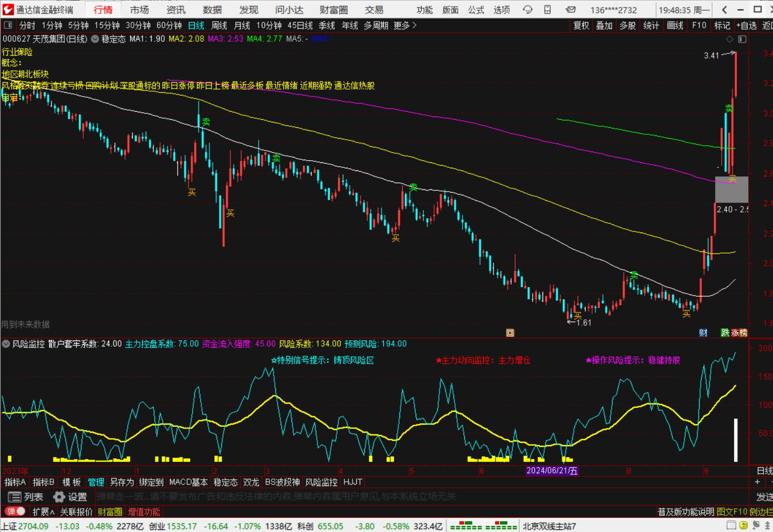The image size is (773, 532).
Task: Open the 选项 menu
Action: pyautogui.click(x=501, y=10)
